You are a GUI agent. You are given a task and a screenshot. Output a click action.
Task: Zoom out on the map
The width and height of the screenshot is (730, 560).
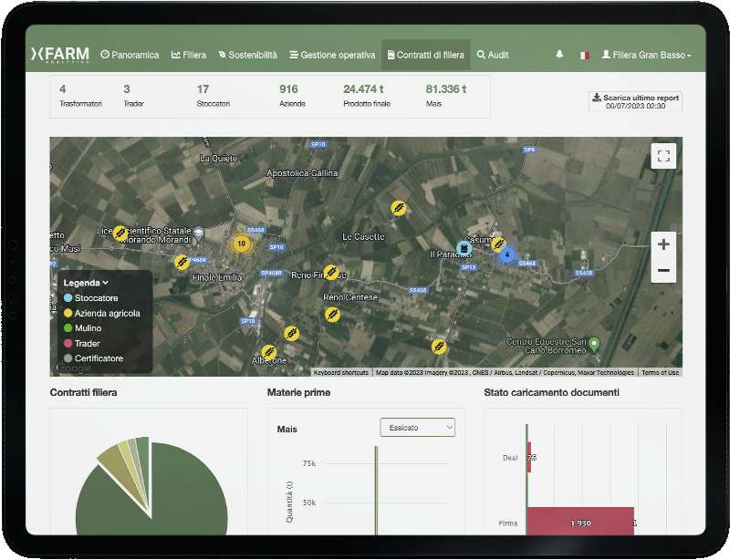coord(663,270)
